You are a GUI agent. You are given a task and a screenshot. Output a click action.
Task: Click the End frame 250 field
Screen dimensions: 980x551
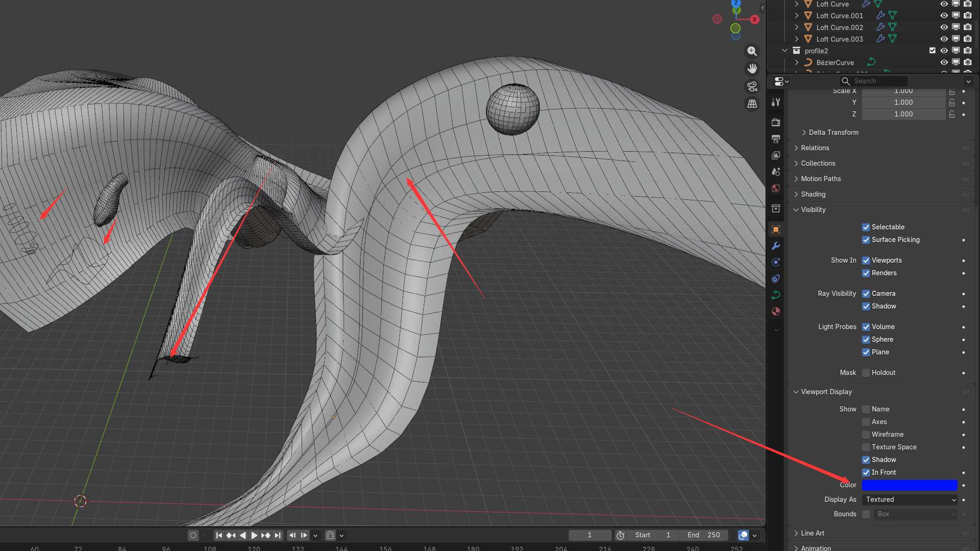(705, 535)
